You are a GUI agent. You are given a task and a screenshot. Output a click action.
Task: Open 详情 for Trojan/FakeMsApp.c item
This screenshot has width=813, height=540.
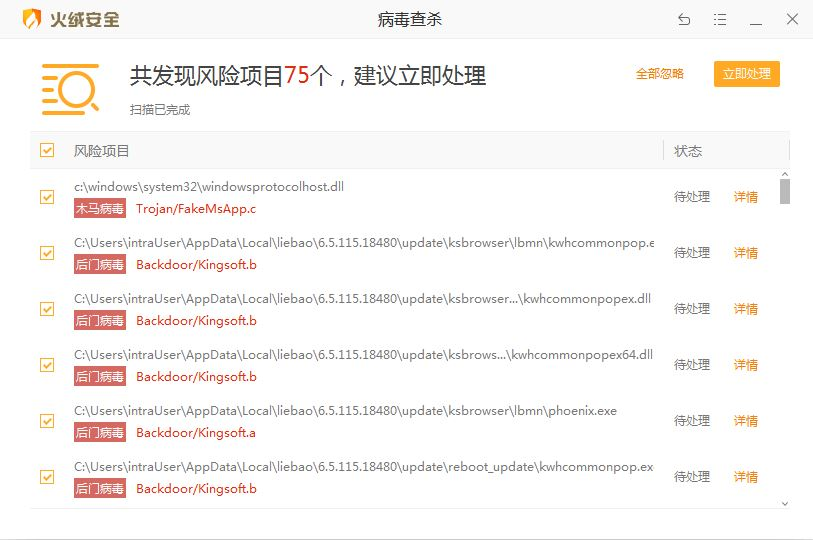(746, 197)
